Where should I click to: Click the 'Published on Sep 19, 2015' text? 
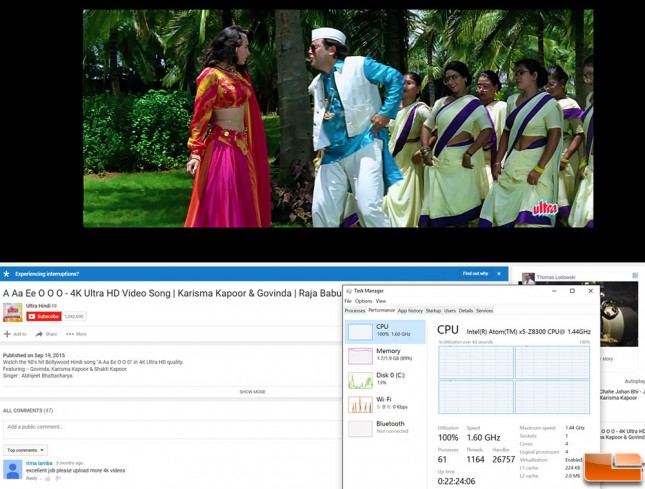pos(34,355)
